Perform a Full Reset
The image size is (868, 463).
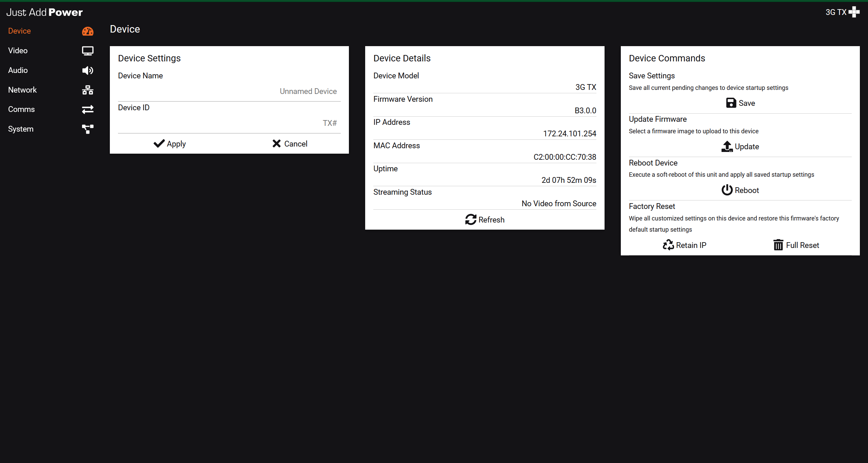coord(796,245)
